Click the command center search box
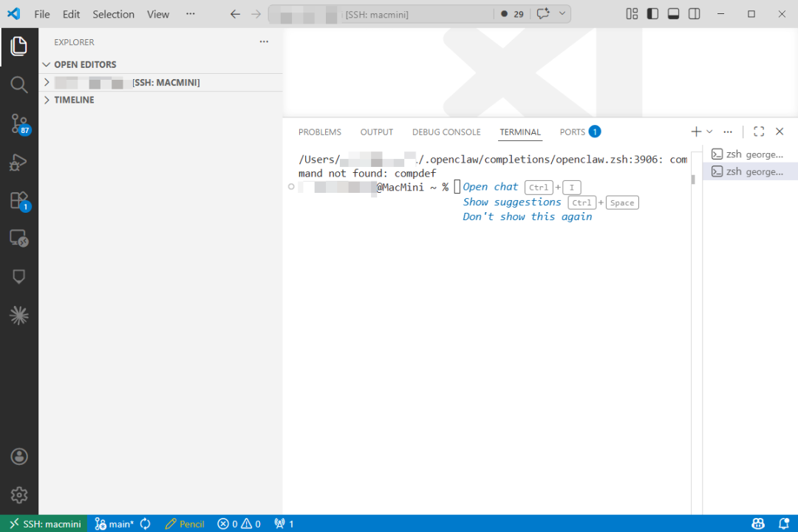This screenshot has height=532, width=798. pos(381,14)
